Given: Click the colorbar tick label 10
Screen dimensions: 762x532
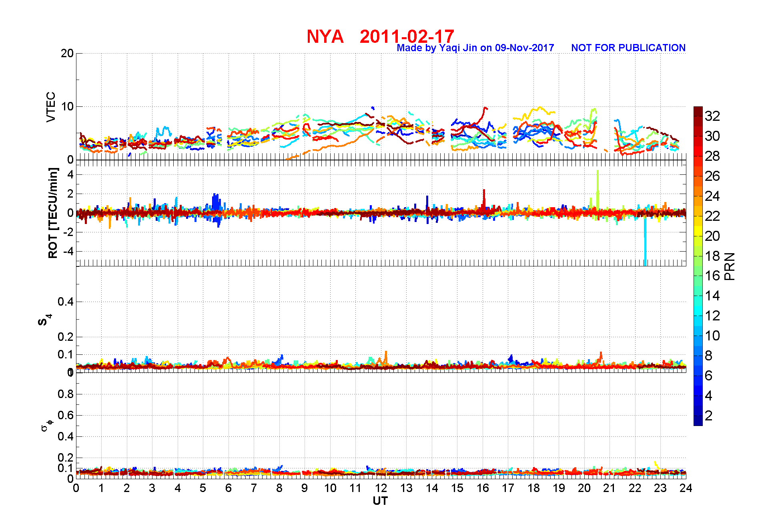Looking at the screenshot, I should coord(712,336).
